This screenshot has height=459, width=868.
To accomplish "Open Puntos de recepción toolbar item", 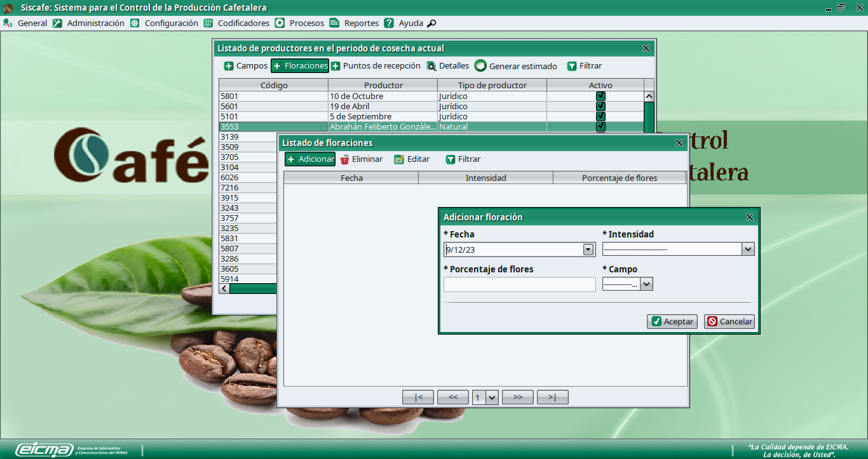I will pyautogui.click(x=375, y=66).
